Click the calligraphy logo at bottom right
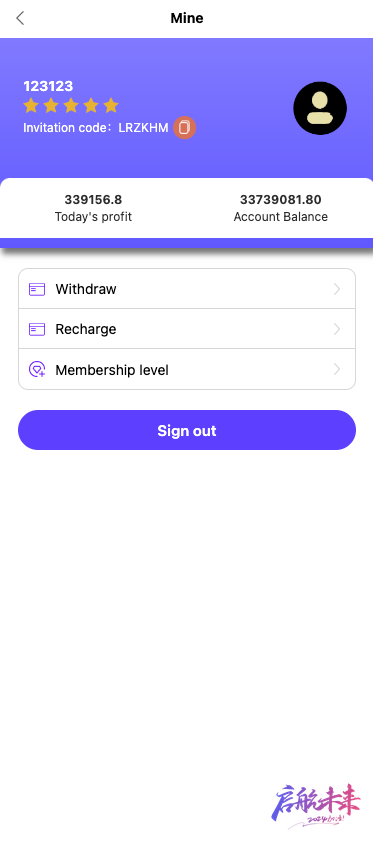373x841 pixels. [x=315, y=805]
